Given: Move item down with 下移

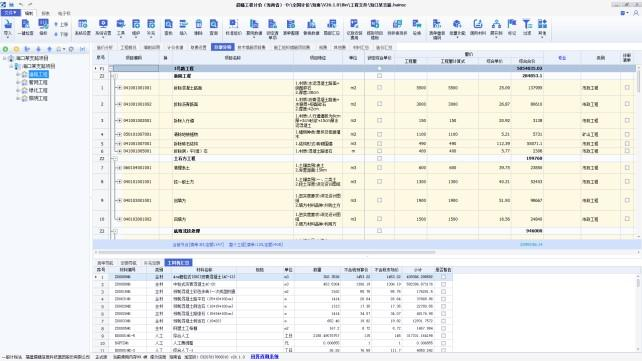Looking at the screenshot, I should click(x=61, y=34).
